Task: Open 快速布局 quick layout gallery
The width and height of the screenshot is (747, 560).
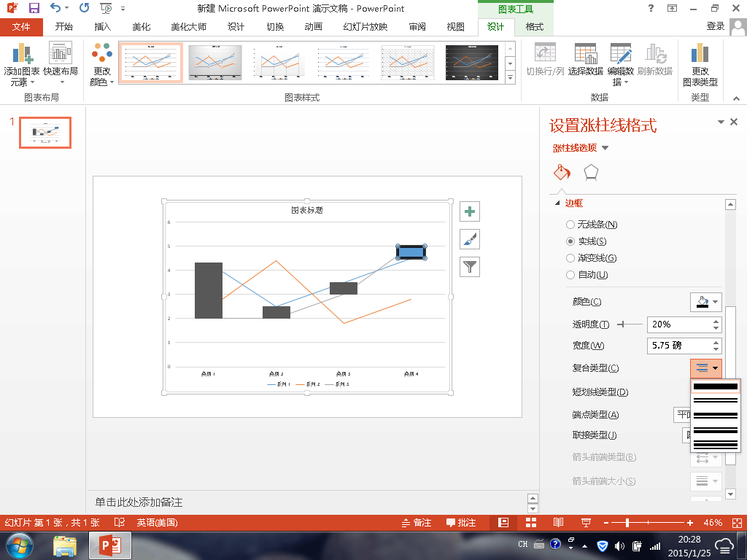Action: point(61,64)
